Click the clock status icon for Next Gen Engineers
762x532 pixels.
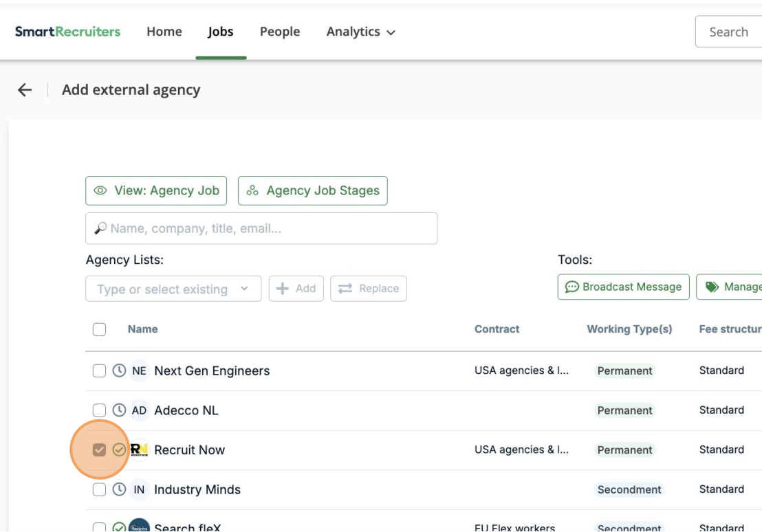[x=119, y=370]
